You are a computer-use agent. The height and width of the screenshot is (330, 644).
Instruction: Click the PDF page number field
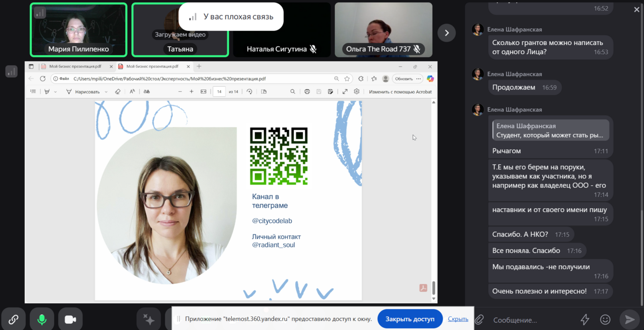(x=219, y=91)
